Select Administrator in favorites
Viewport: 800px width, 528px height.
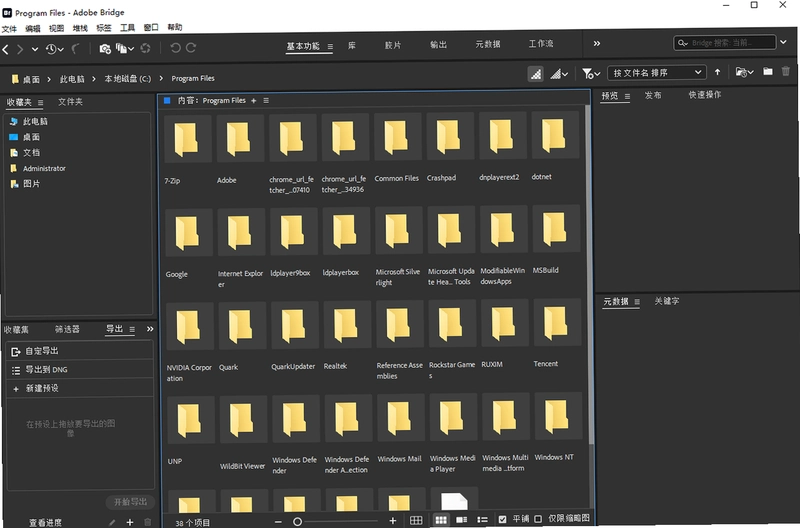point(44,168)
